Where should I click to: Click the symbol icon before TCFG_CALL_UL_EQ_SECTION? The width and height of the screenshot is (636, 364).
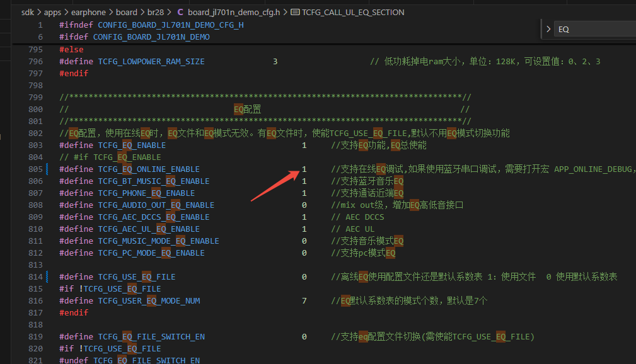[295, 12]
